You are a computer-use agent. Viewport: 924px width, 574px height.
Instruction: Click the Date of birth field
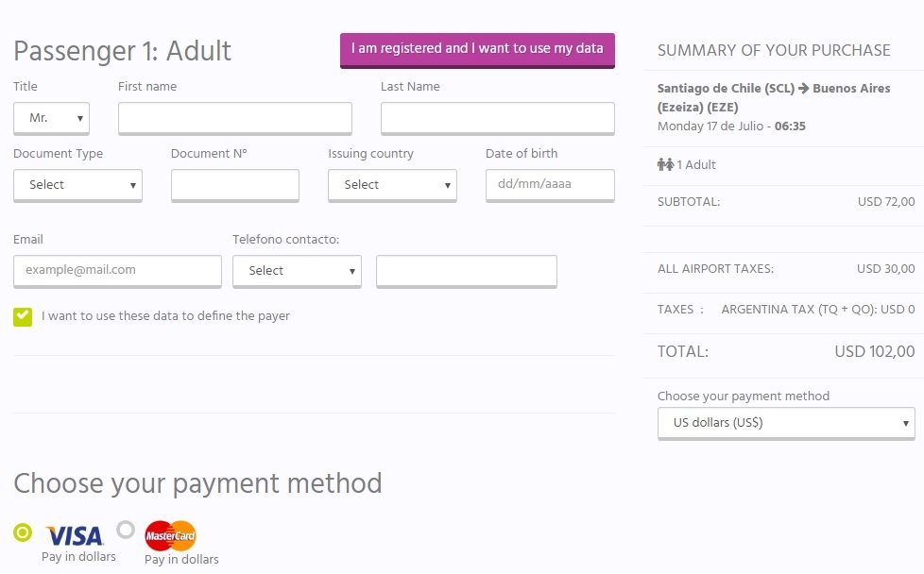pyautogui.click(x=550, y=185)
